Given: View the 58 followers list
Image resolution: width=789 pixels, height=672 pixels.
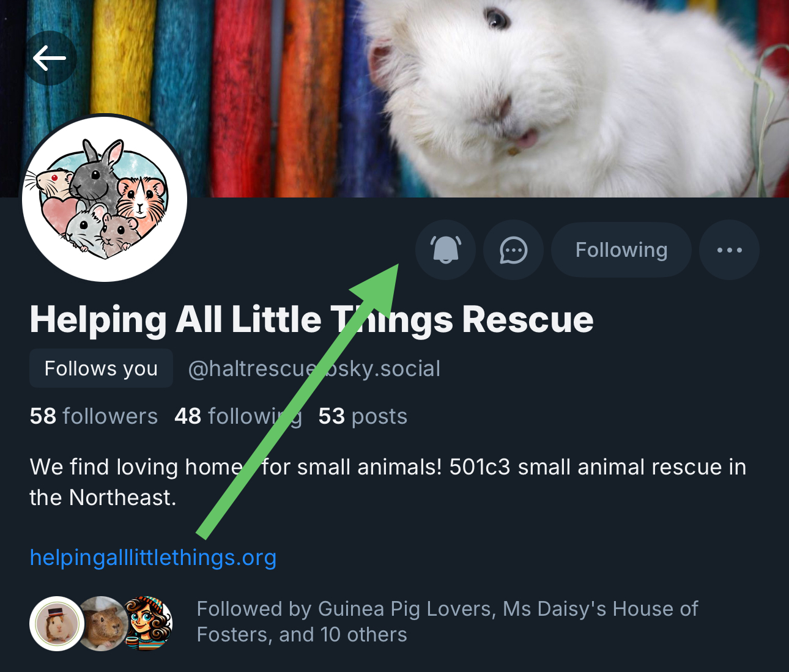Looking at the screenshot, I should click(94, 416).
